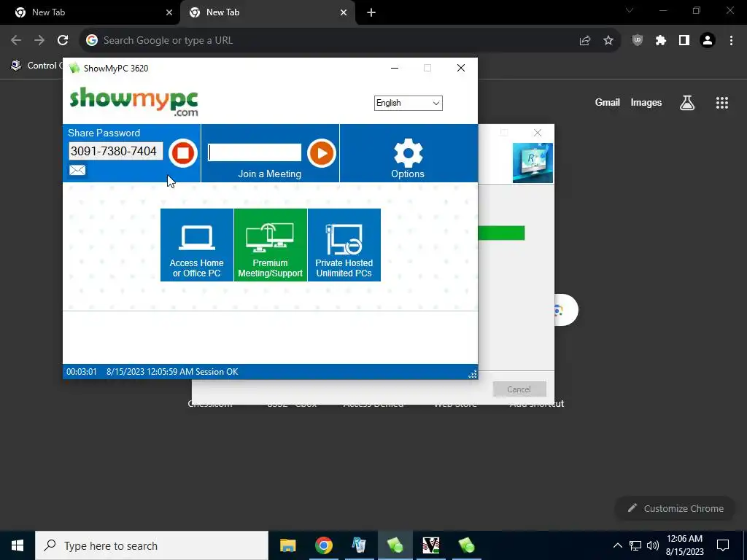
Task: Open volume control in system tray
Action: 653,545
